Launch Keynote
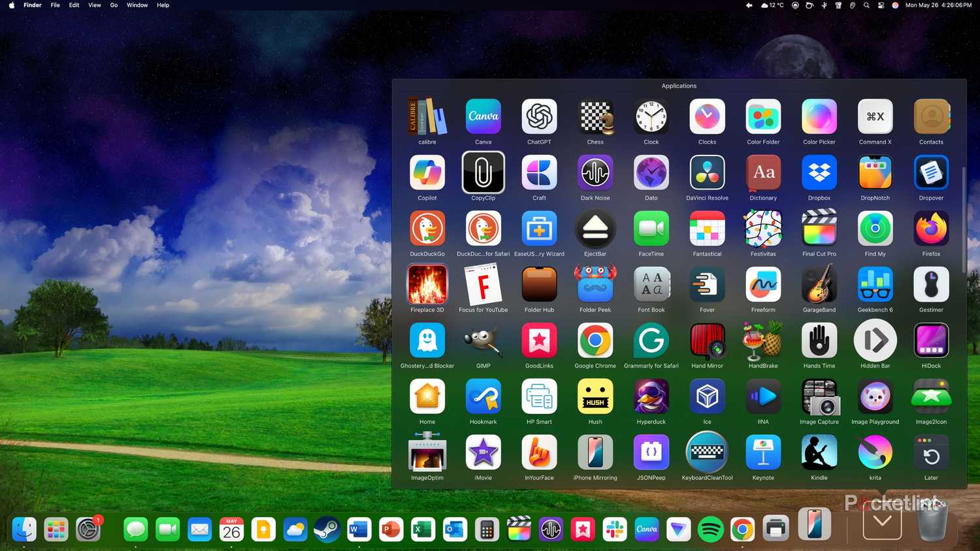Viewport: 980px width, 551px height. [x=762, y=452]
